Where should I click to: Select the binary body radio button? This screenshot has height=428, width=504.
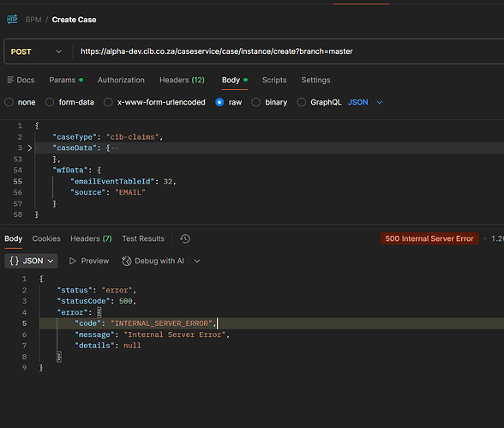[255, 102]
